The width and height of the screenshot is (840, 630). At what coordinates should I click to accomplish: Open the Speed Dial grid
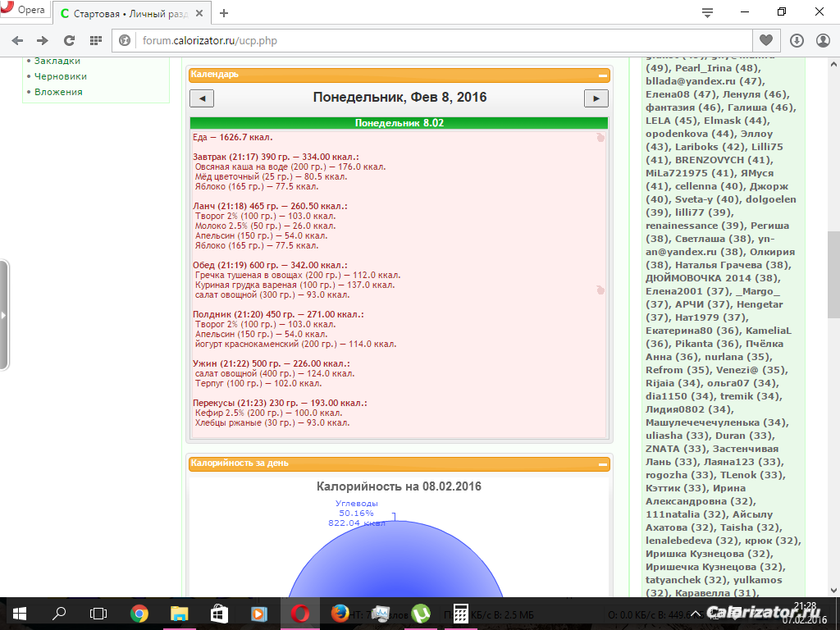click(x=96, y=41)
